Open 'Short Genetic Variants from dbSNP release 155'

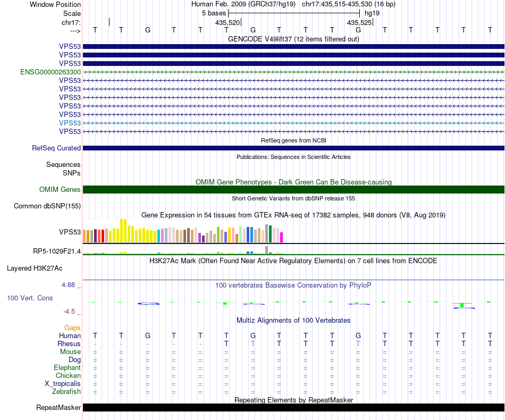point(293,198)
